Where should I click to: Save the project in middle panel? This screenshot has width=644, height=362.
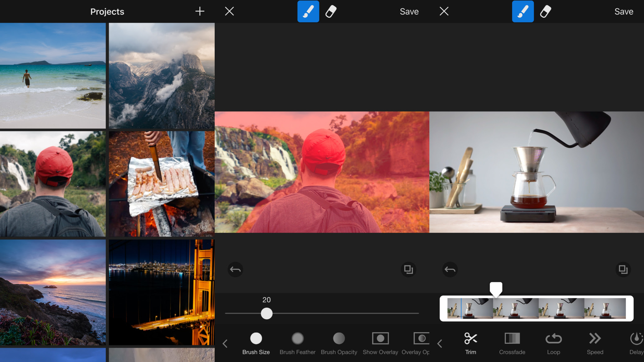(x=409, y=12)
